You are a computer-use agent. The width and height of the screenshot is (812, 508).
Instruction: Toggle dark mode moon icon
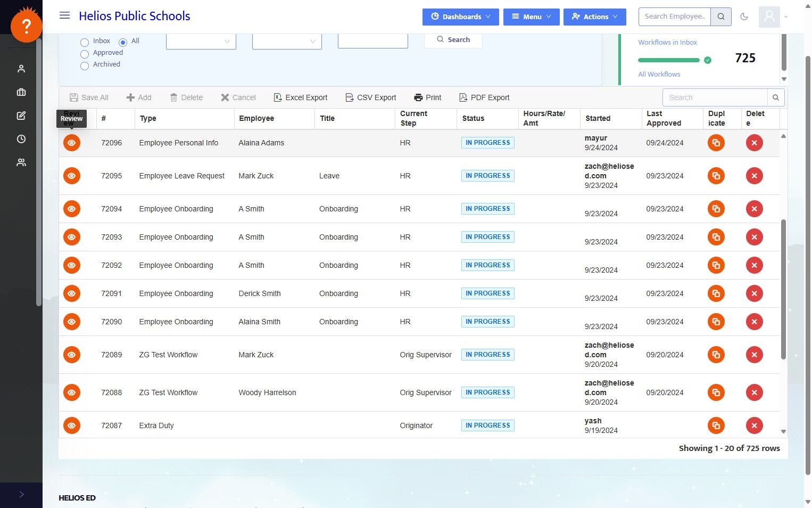(744, 17)
